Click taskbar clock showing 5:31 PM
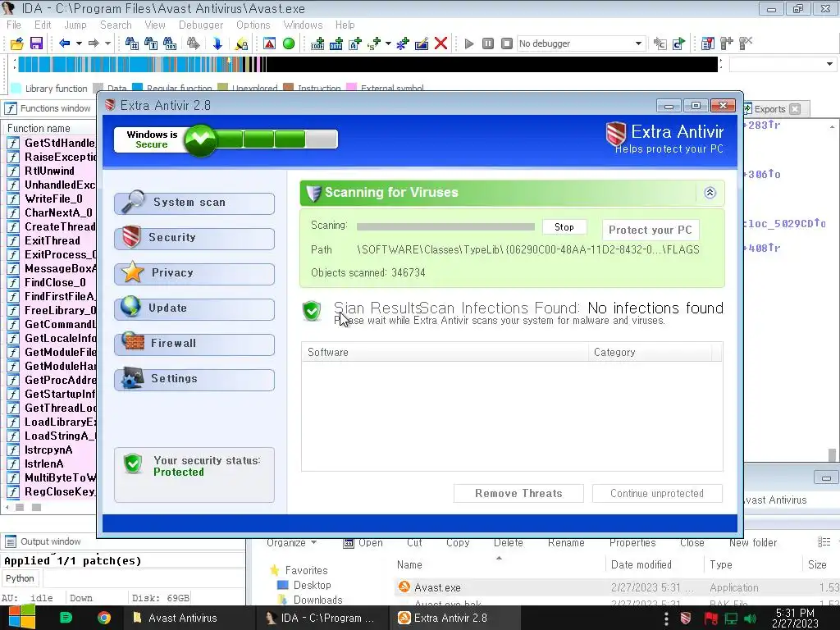 coord(795,618)
